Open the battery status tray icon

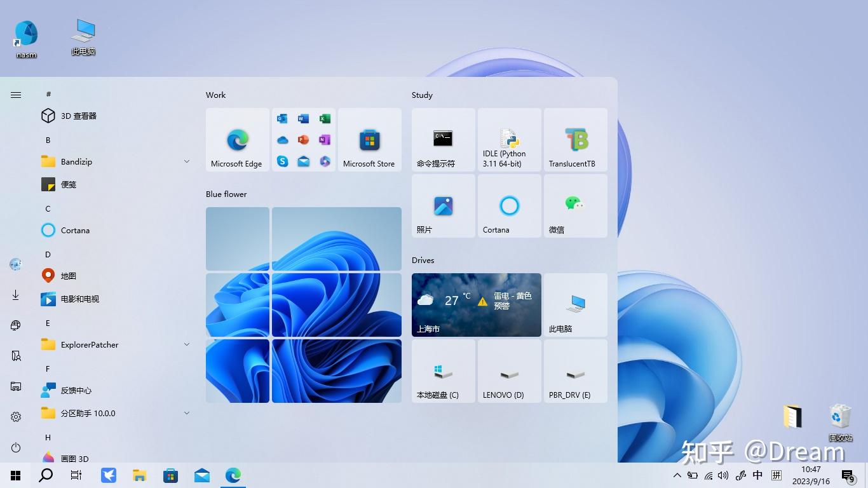[693, 475]
